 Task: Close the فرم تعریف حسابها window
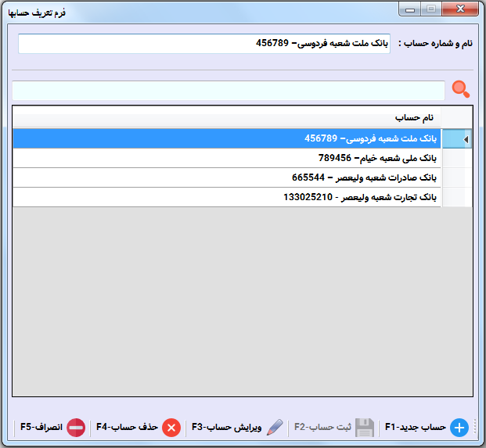point(460,9)
